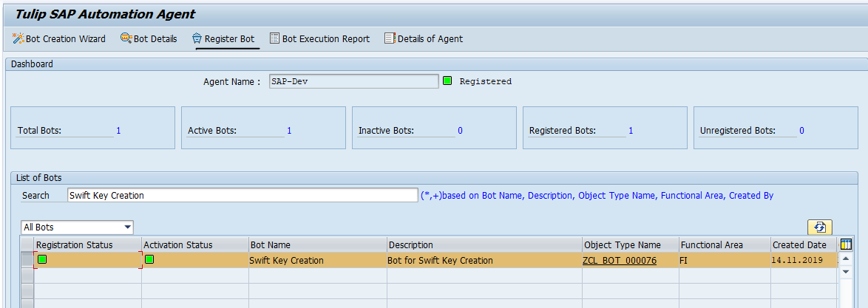Click the Created Date column header
This screenshot has width=868, height=308.
tap(804, 245)
